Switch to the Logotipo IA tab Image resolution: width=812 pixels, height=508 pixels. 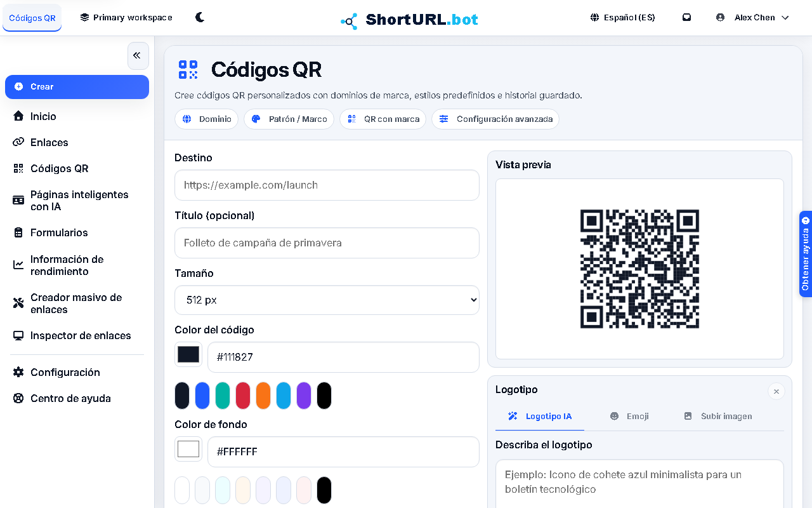540,416
